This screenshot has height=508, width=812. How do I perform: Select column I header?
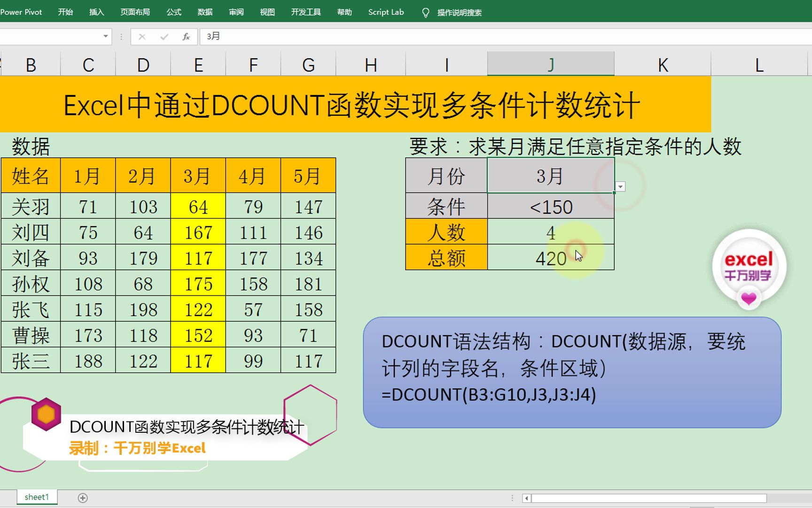(x=446, y=64)
